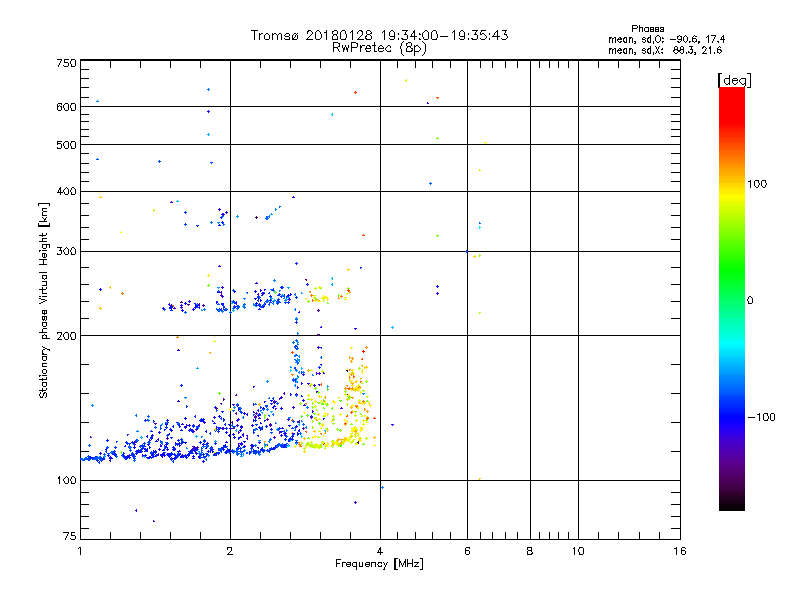Click the 'Frequency [MHz]' axis label
This screenshot has width=800, height=600.
coord(379,564)
